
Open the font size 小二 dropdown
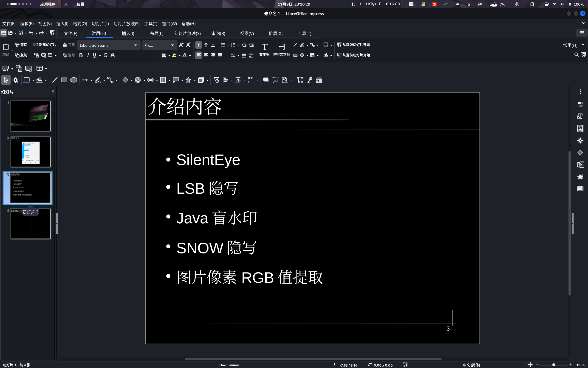(172, 45)
